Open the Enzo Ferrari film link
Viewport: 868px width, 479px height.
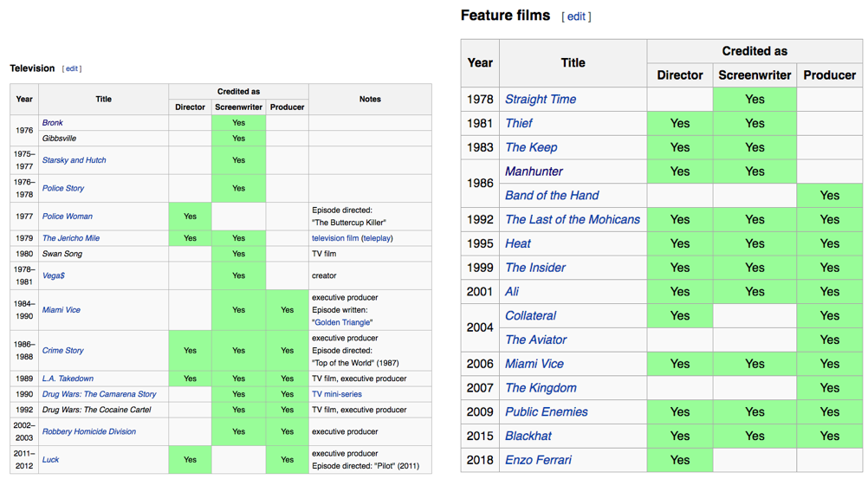coord(538,460)
